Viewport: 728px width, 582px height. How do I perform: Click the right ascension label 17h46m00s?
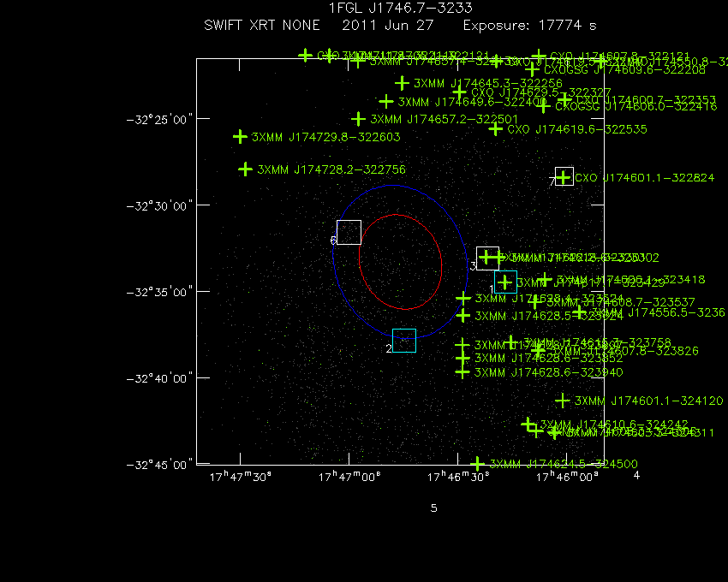tap(566, 477)
